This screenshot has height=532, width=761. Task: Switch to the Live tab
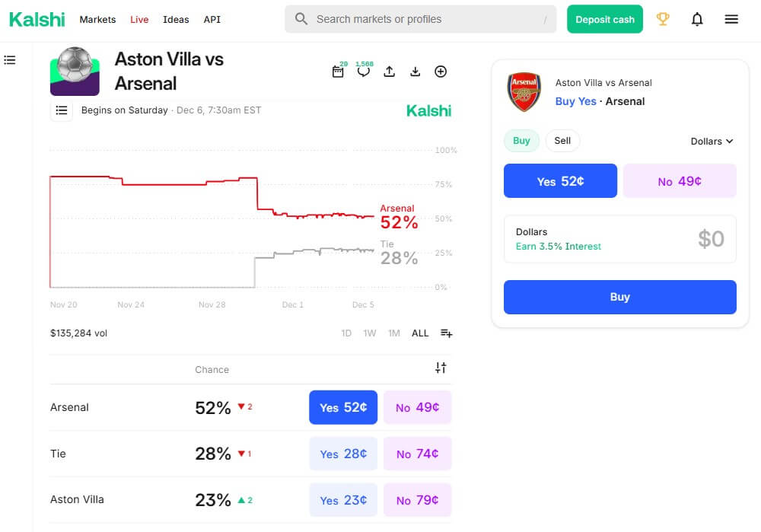pyautogui.click(x=139, y=20)
